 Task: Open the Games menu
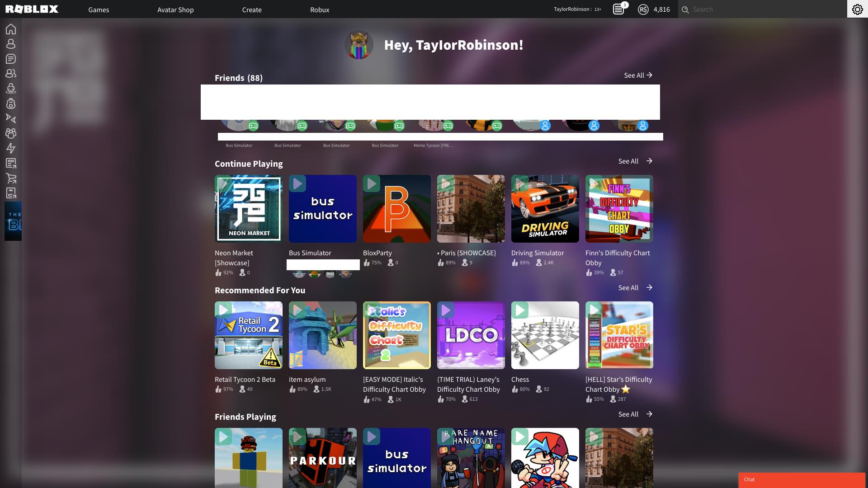[99, 9]
